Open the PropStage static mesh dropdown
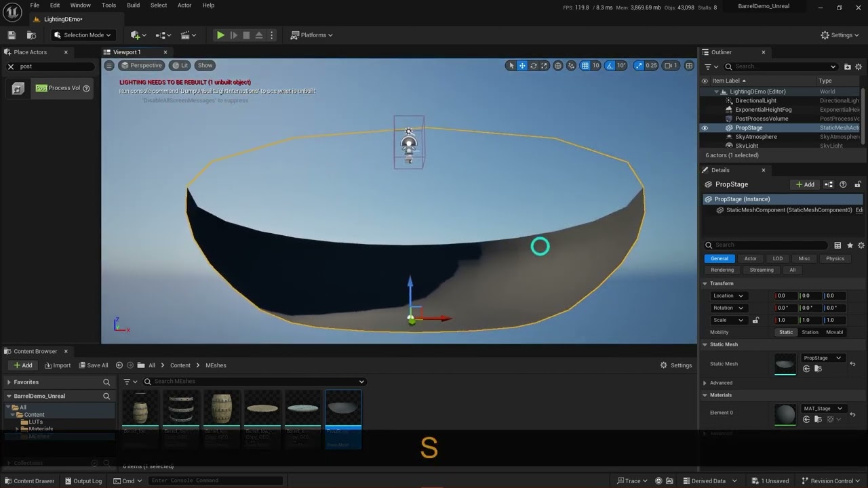 tap(822, 358)
